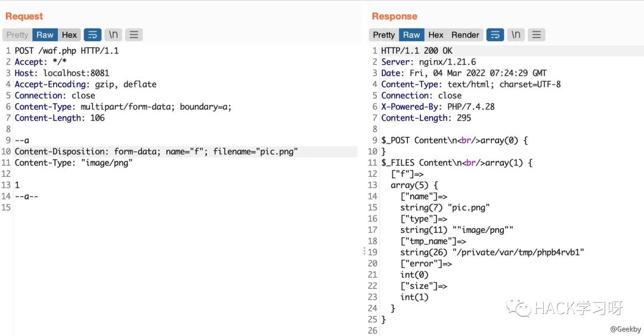This screenshot has height=336, width=644.
Task: Open the Response panel hamburger options menu
Action: point(536,35)
